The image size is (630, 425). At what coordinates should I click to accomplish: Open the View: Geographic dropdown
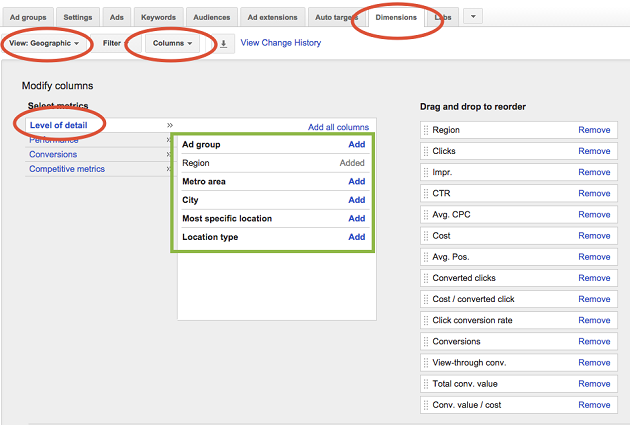coord(44,43)
